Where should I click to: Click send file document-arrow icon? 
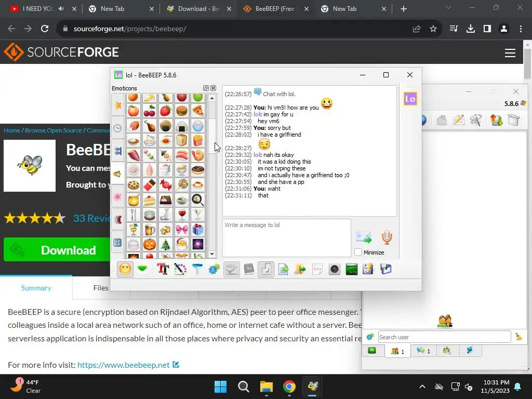click(x=283, y=270)
